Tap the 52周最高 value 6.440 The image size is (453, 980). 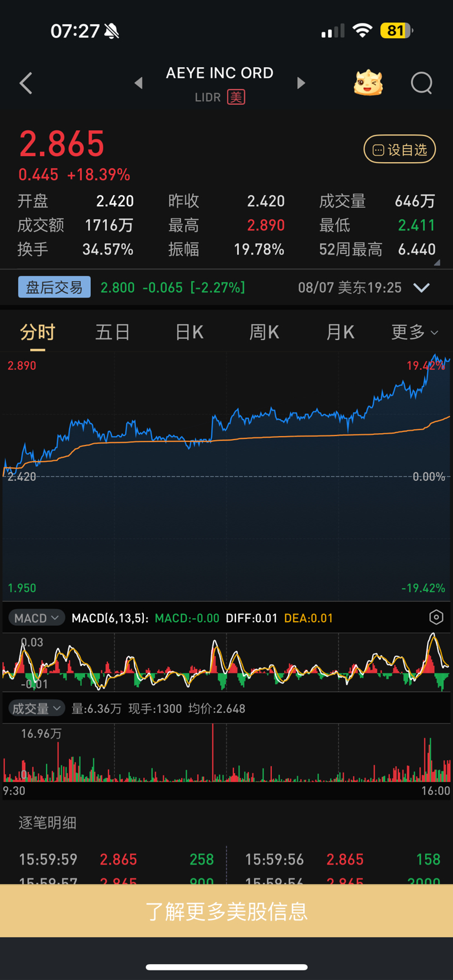click(416, 249)
